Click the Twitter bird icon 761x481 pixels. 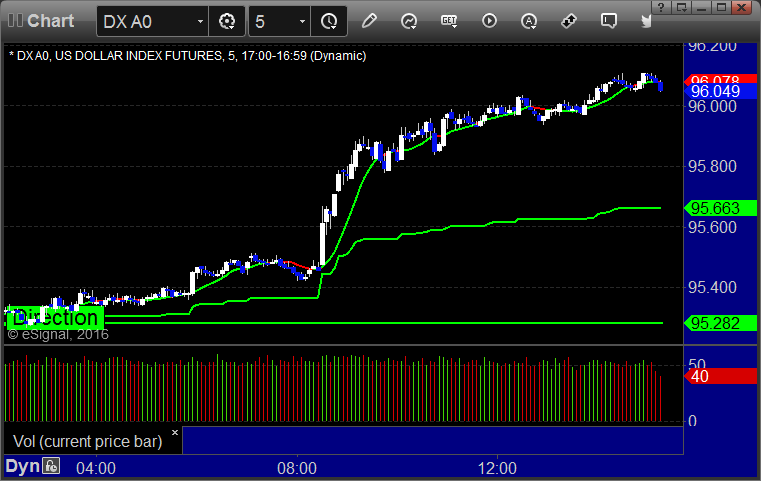point(646,21)
